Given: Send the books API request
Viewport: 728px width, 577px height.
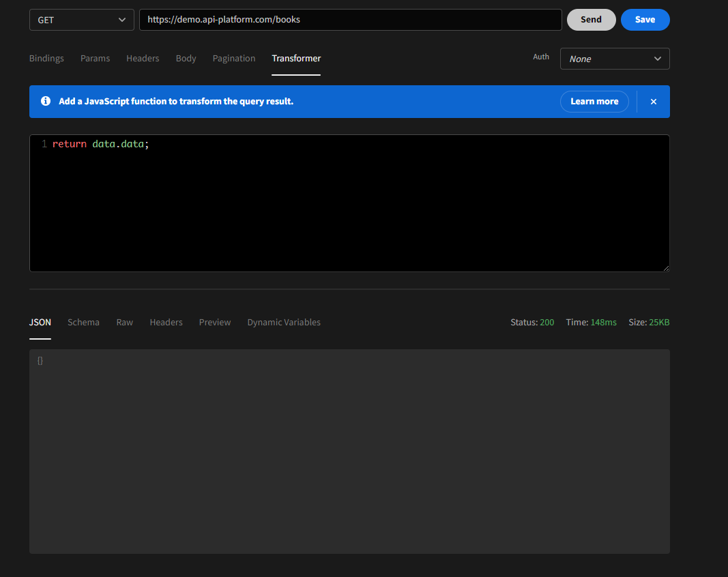Looking at the screenshot, I should tap(591, 20).
